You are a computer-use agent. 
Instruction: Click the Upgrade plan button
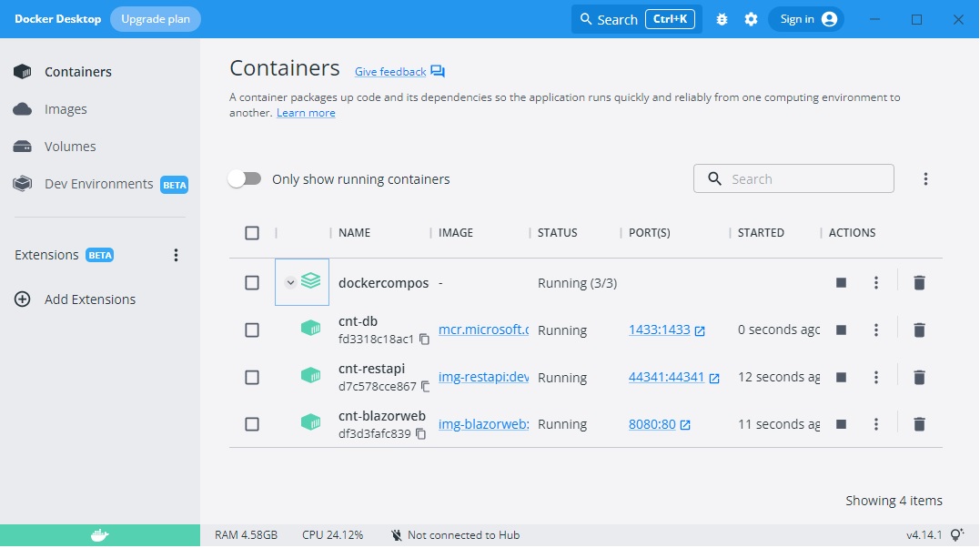coord(155,19)
